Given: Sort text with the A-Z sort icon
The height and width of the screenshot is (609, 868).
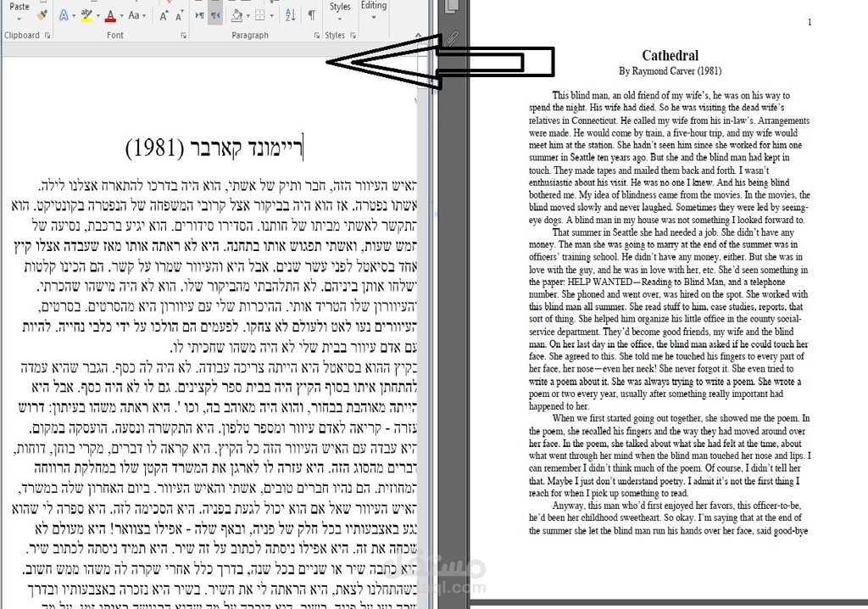Looking at the screenshot, I should [290, 15].
